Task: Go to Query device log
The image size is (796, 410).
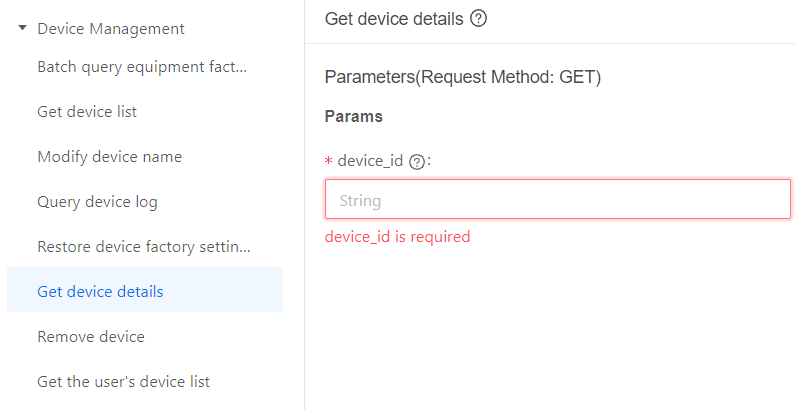Action: (97, 202)
